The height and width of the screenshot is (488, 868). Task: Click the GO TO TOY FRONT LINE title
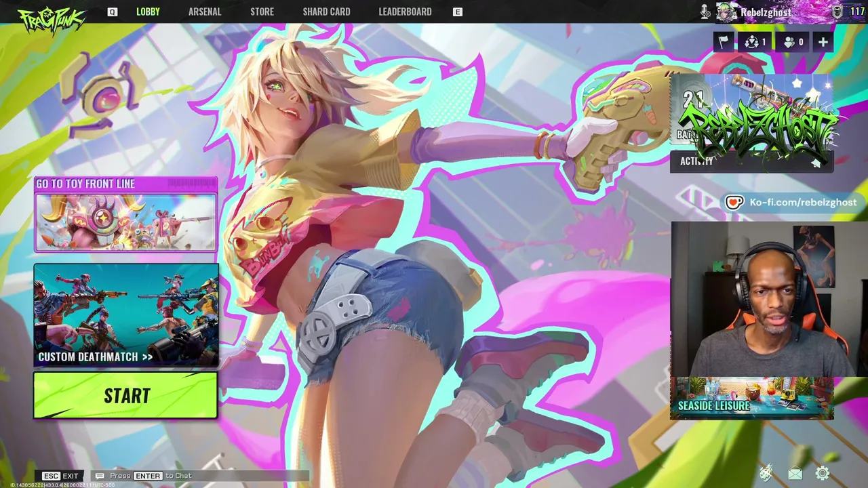[85, 184]
